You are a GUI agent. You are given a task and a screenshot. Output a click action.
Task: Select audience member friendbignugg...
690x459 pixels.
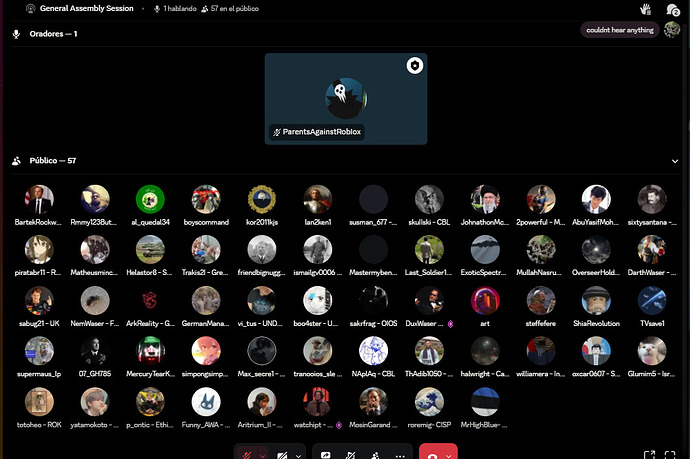[x=261, y=256]
